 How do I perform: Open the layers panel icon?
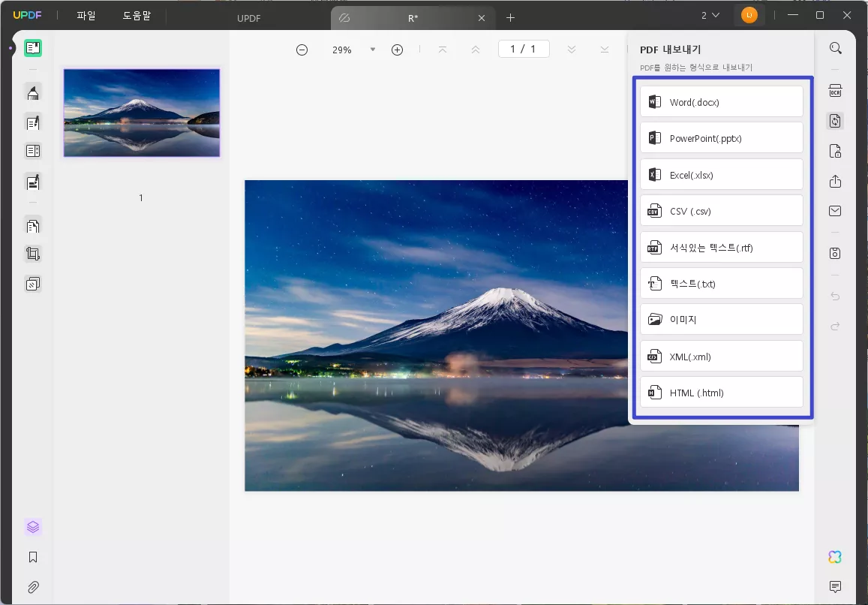33,527
